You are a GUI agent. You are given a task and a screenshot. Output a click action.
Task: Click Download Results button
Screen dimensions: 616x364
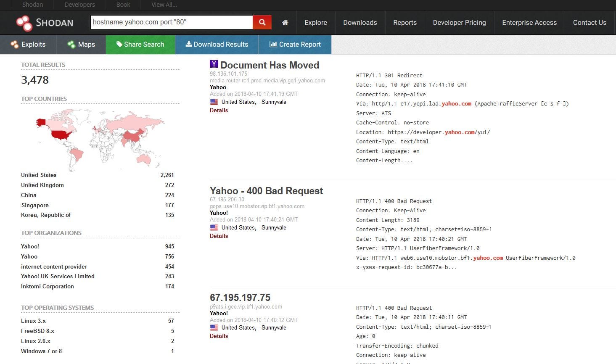tap(217, 45)
